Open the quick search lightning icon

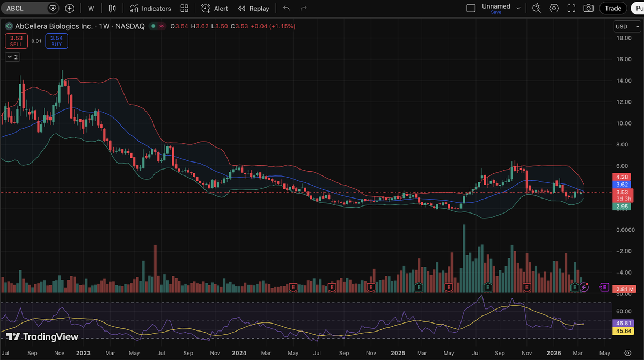click(537, 8)
